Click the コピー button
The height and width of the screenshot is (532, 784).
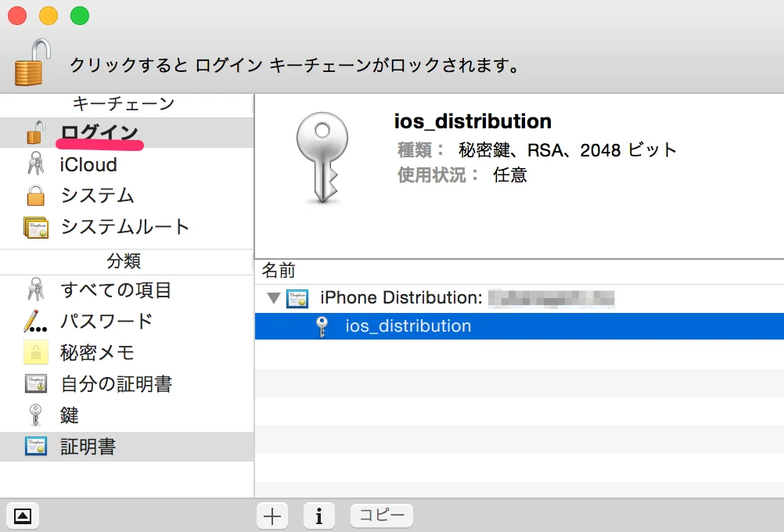click(382, 515)
